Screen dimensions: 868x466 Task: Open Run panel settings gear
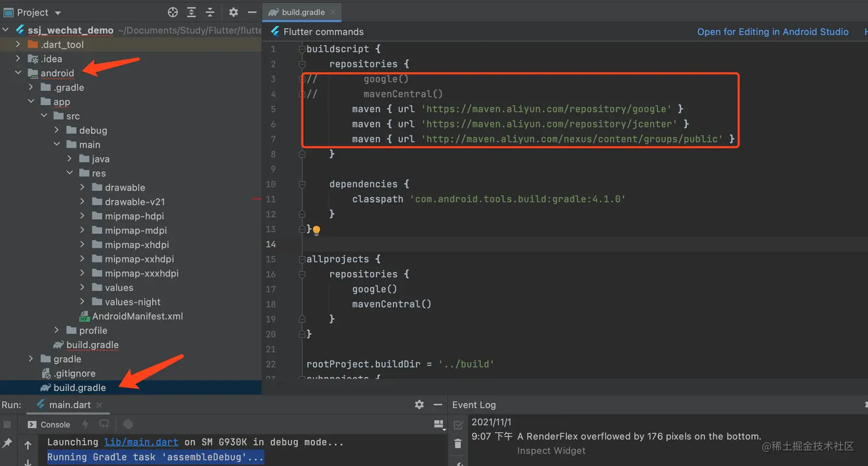(419, 405)
